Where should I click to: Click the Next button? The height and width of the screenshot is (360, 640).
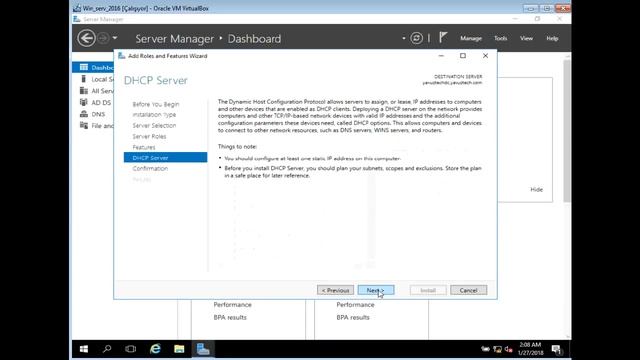[376, 290]
